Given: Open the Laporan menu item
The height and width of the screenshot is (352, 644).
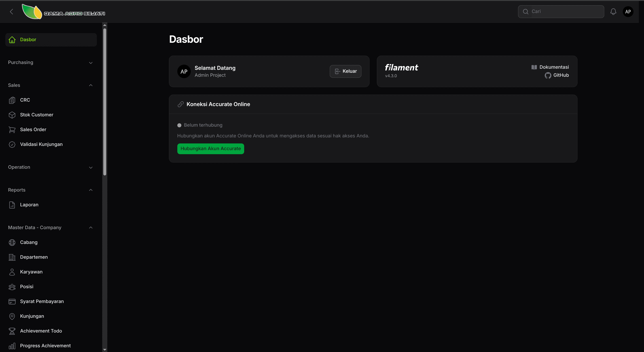Looking at the screenshot, I should point(29,205).
